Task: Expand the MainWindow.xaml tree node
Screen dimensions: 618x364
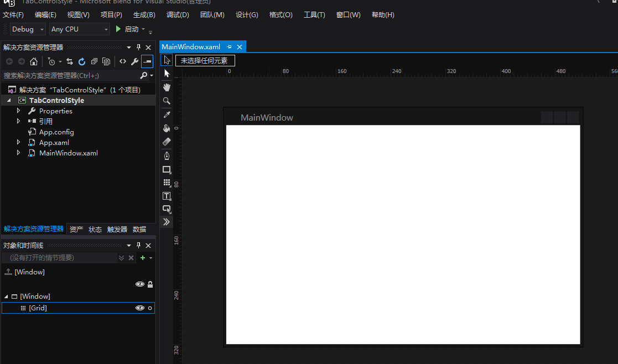Action: pos(18,153)
